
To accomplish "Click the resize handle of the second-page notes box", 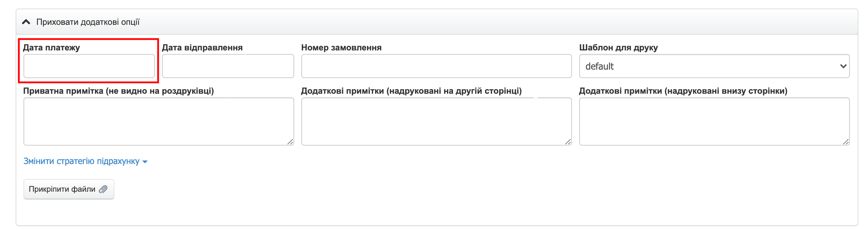I will tap(568, 142).
